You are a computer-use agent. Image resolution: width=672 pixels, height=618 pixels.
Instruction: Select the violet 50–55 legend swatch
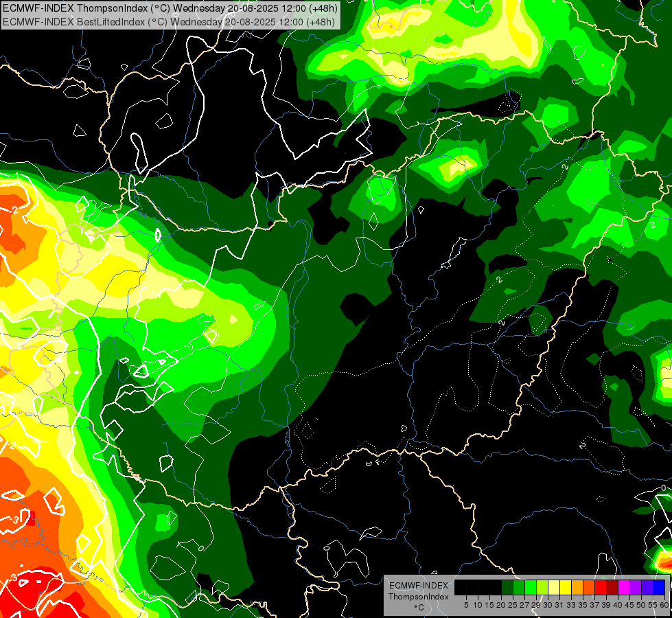coord(647,587)
